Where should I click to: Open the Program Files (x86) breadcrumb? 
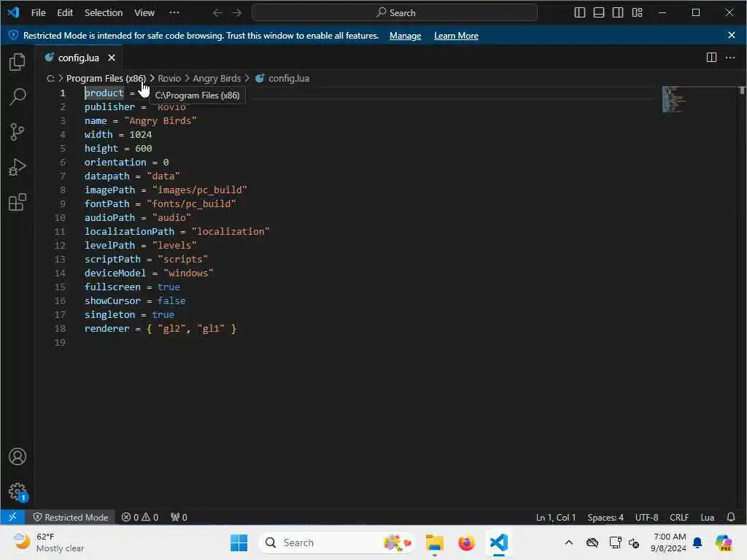pos(106,78)
